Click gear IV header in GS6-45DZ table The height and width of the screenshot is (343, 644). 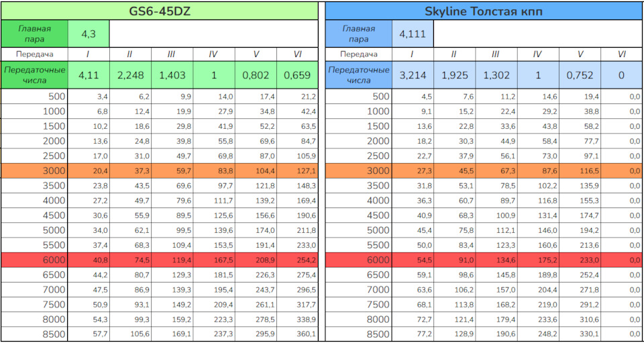pos(213,54)
